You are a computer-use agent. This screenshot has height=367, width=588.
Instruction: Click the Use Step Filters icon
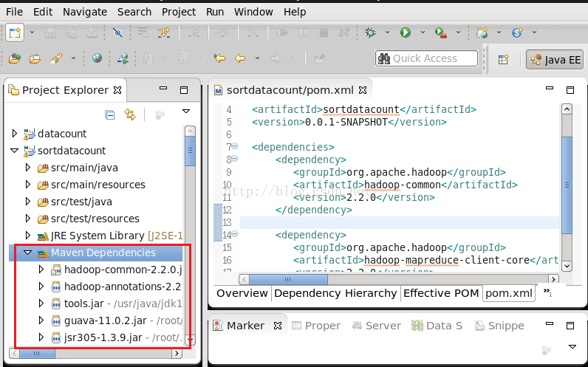point(164,32)
